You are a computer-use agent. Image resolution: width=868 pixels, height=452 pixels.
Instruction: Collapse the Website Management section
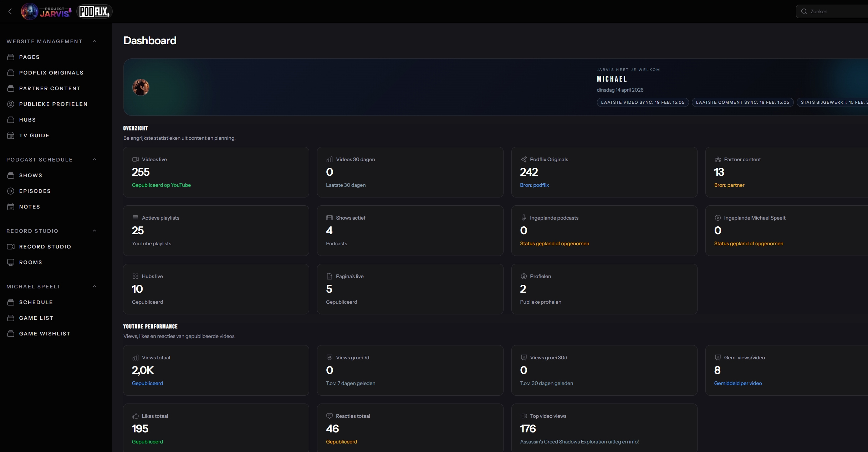tap(95, 41)
